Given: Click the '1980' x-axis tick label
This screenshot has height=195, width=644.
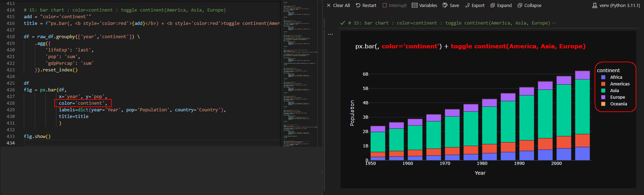Looking at the screenshot, I should pos(482,163).
